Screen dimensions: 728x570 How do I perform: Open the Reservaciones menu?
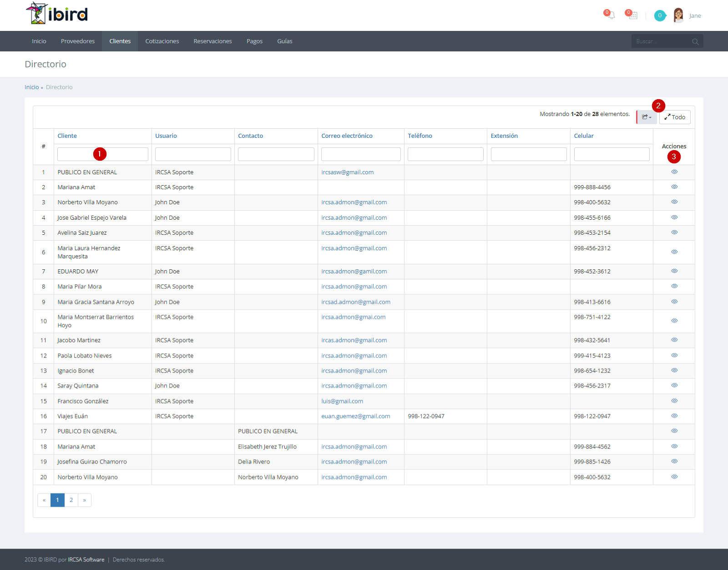pos(212,41)
